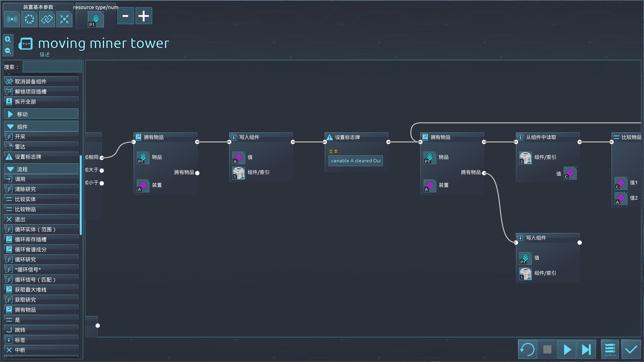Select 设置标志牌 instruction from the list
Viewport: 644px width, 362px height.
click(41, 157)
